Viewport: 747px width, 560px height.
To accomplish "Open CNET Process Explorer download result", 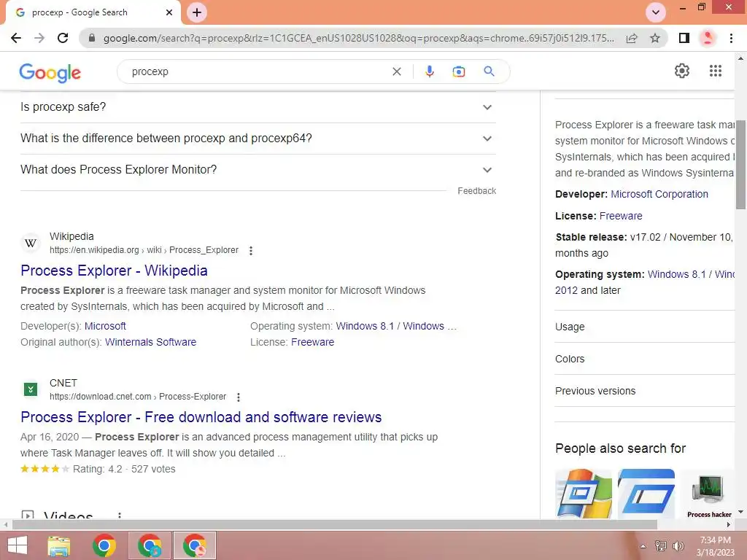I will tap(201, 417).
